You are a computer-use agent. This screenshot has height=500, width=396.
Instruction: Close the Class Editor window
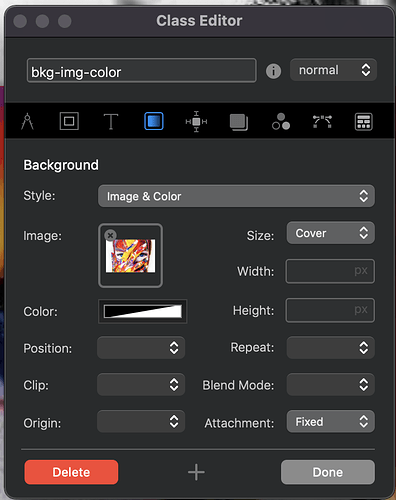[x=20, y=21]
